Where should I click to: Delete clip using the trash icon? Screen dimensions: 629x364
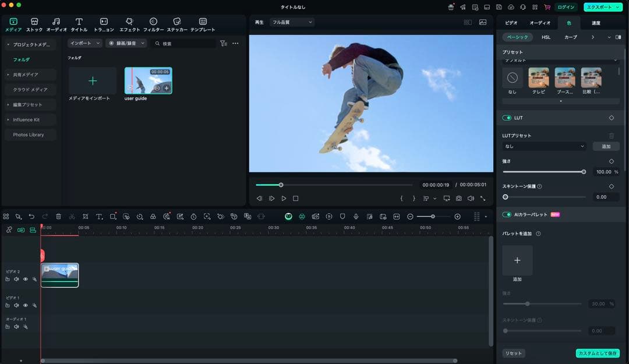click(58, 216)
